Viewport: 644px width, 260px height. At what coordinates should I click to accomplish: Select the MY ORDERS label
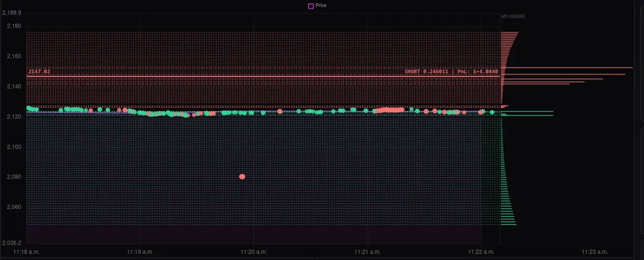click(513, 17)
